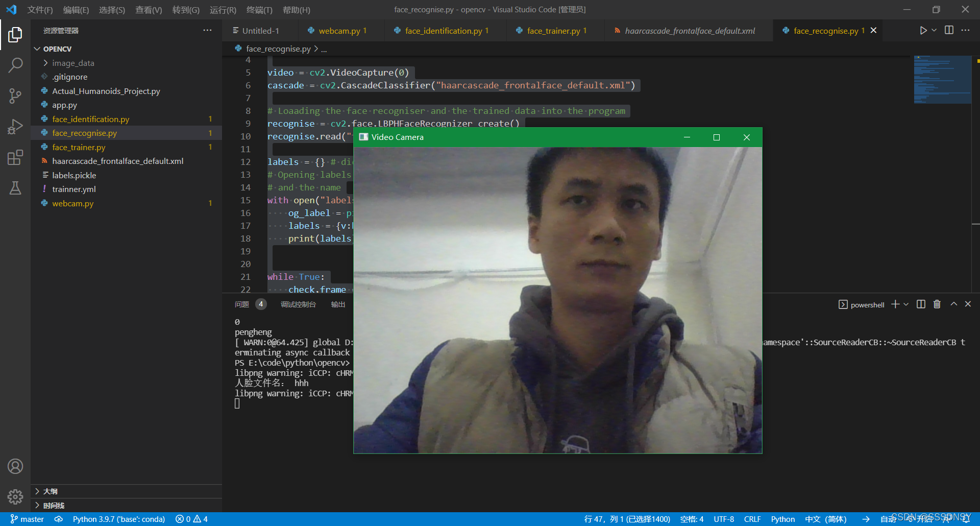The width and height of the screenshot is (980, 526).
Task: Switch to haarcascade_frontalface_default.xml tab
Action: pyautogui.click(x=689, y=31)
